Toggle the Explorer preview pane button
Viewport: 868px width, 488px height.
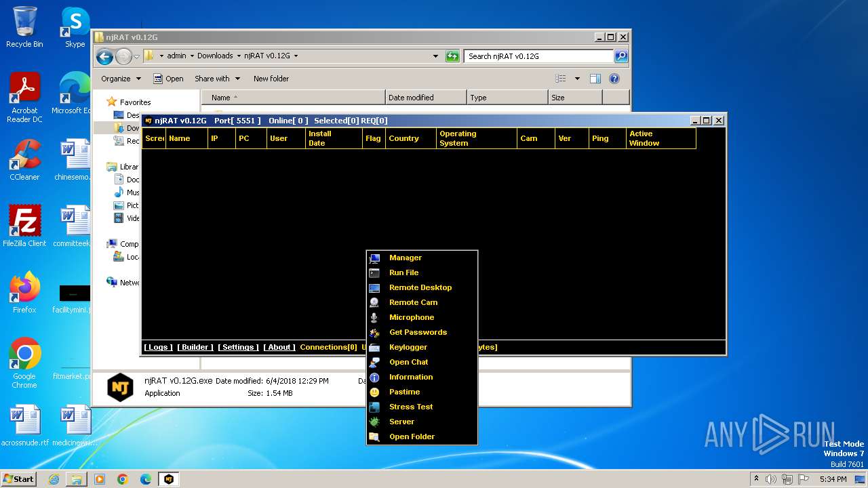point(595,79)
